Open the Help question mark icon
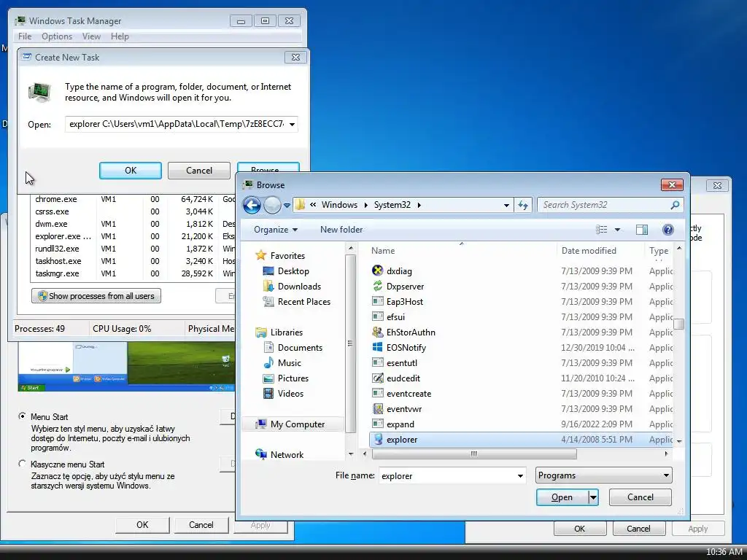The image size is (747, 560). coord(668,230)
